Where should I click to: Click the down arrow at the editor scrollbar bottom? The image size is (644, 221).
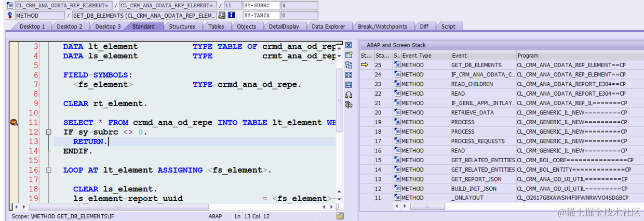point(340,199)
